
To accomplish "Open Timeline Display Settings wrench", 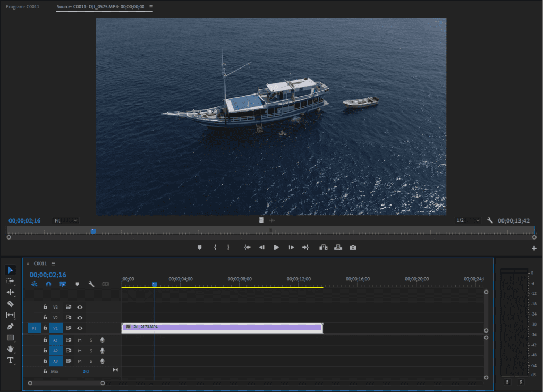I will [91, 284].
